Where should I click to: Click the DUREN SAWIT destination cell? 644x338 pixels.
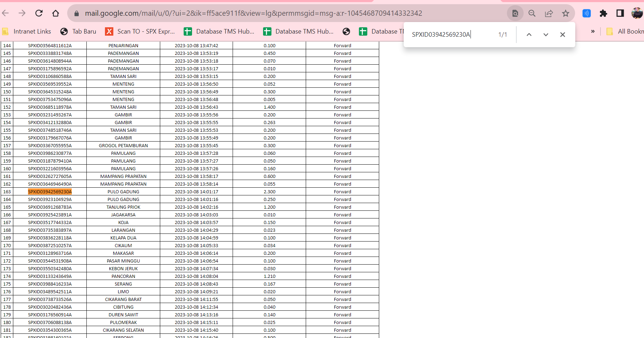click(123, 315)
